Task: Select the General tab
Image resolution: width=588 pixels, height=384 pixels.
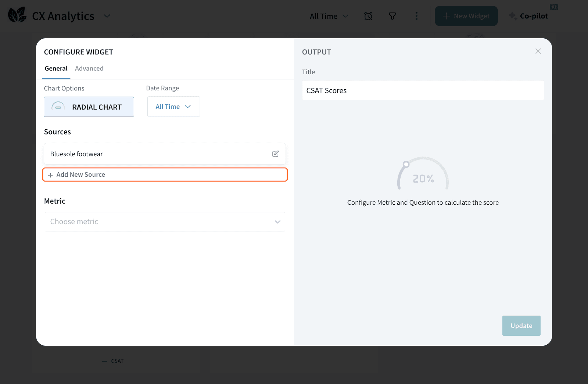Action: tap(56, 68)
